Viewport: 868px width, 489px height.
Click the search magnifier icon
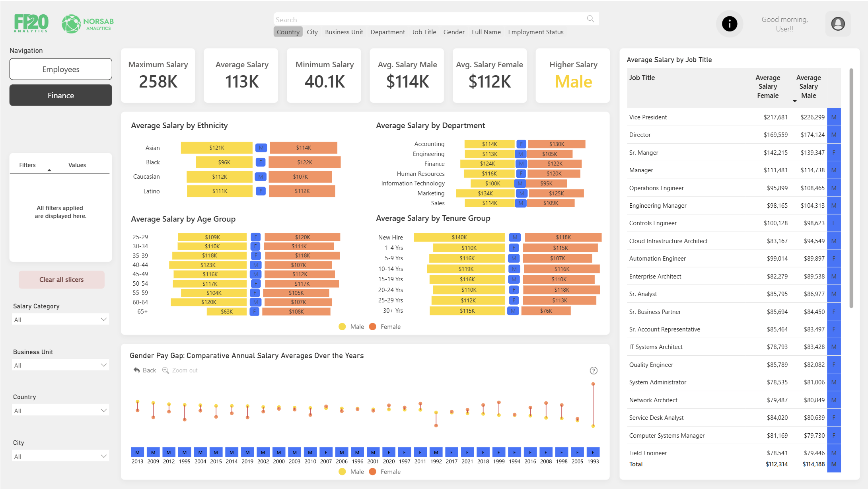tap(590, 19)
